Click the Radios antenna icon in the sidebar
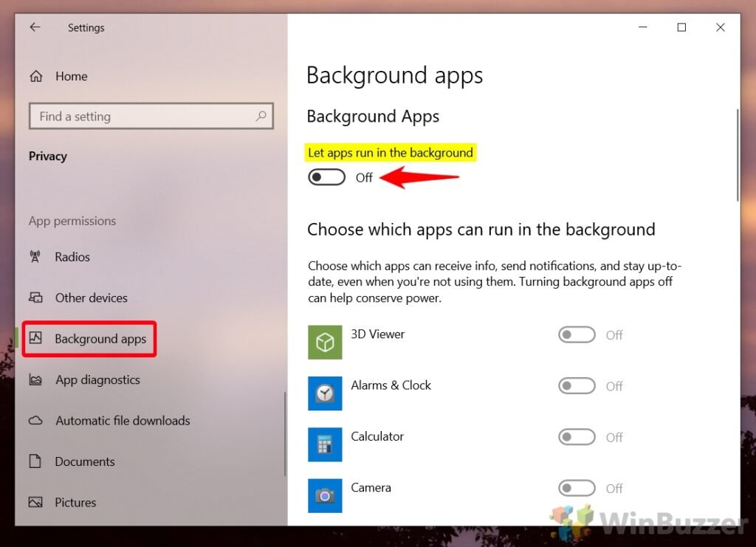 pyautogui.click(x=35, y=257)
